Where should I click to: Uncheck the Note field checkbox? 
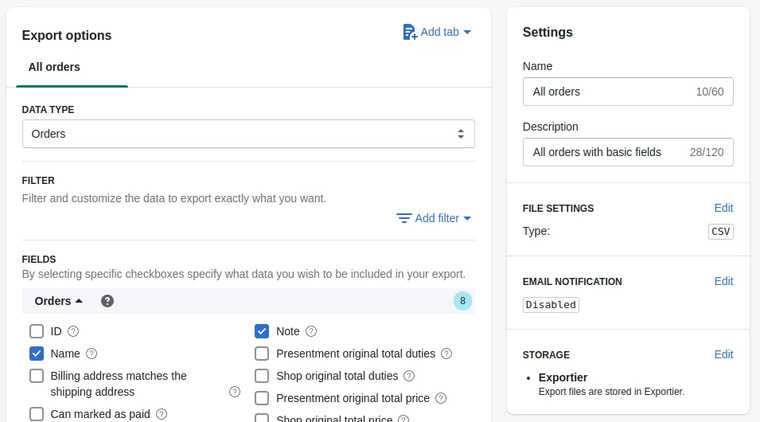pos(262,331)
